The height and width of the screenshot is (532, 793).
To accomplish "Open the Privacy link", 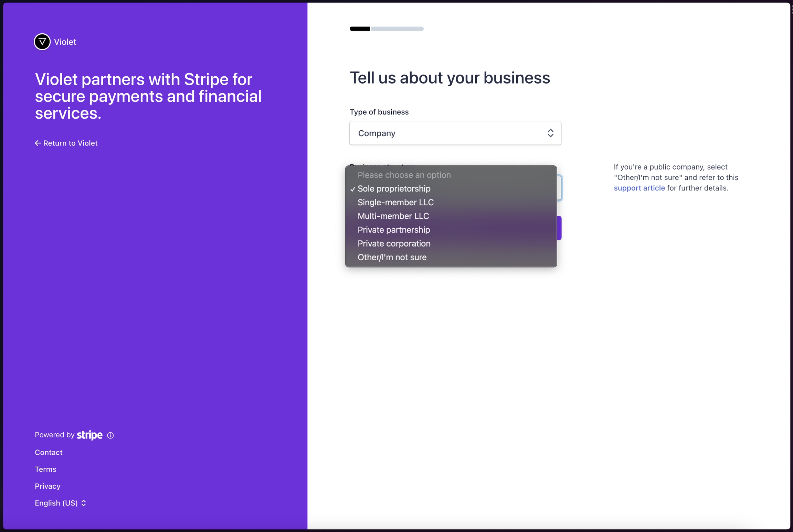I will [47, 486].
